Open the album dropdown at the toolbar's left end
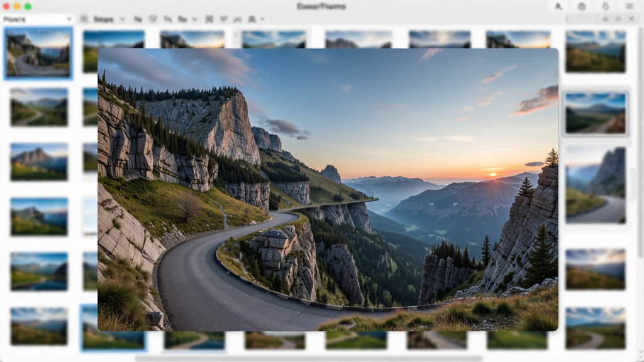 37,19
